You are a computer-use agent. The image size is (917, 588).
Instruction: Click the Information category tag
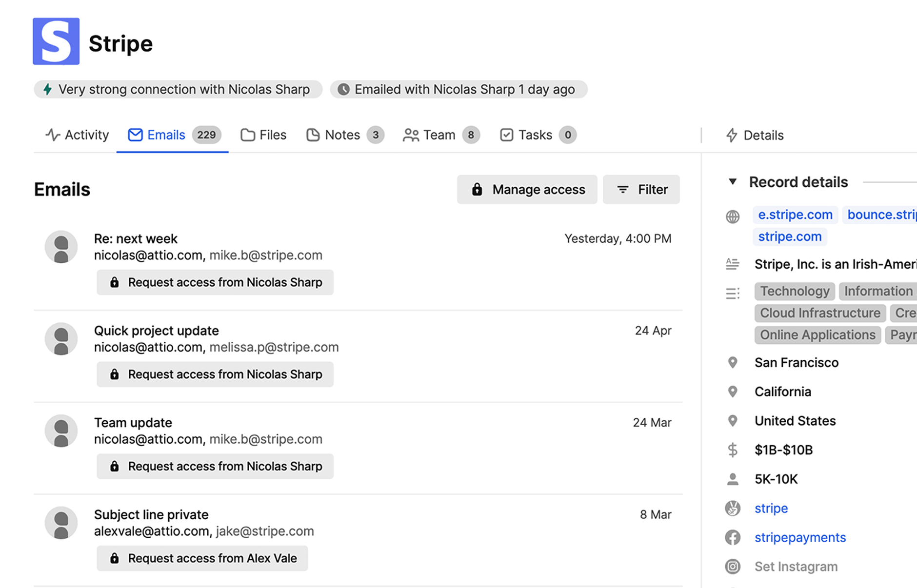(878, 291)
